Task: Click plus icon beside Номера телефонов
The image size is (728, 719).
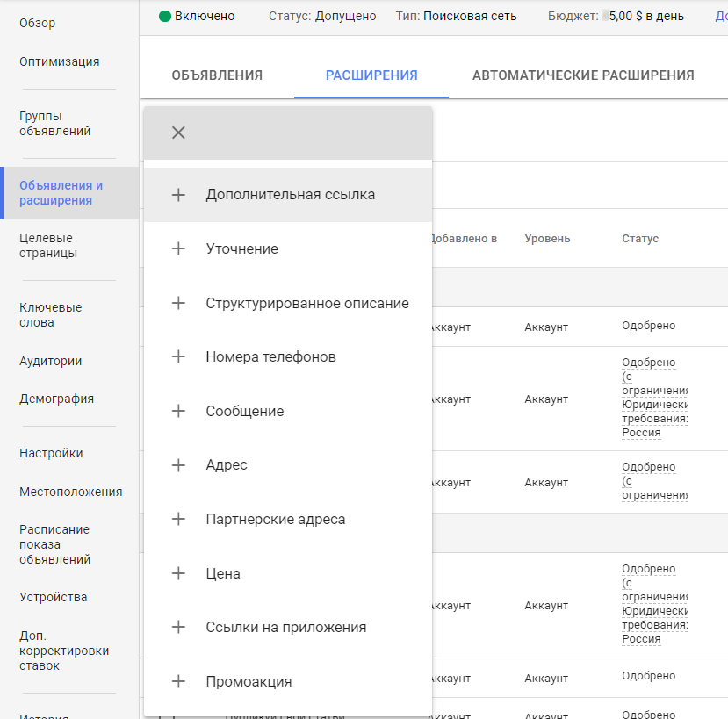Action: pyautogui.click(x=178, y=357)
